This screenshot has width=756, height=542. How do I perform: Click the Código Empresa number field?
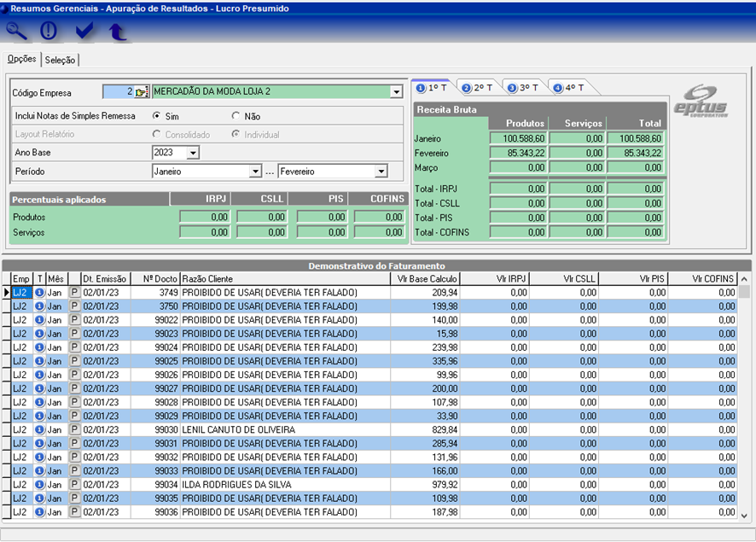point(118,92)
